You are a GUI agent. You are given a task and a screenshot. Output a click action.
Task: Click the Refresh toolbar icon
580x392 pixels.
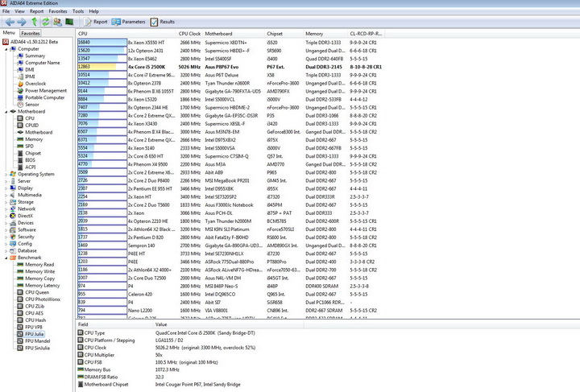pos(45,22)
